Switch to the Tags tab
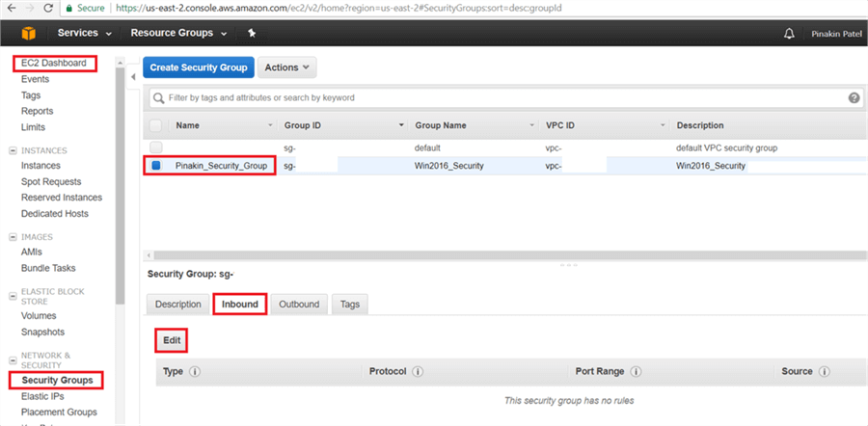This screenshot has height=426, width=868. pos(350,305)
